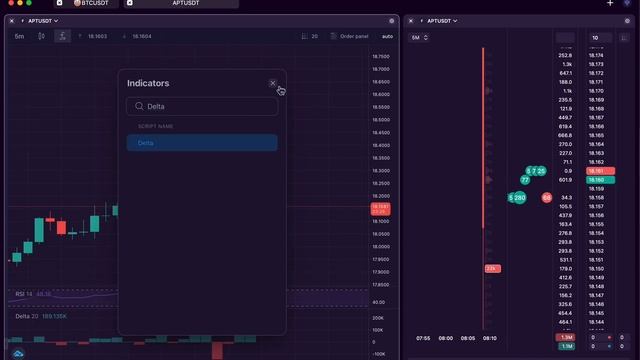This screenshot has height=360, width=640.
Task: Click the green bid price 18.160 row
Action: (600, 180)
